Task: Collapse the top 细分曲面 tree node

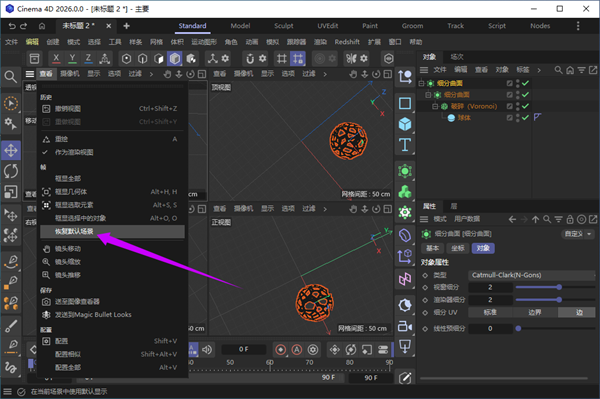Action: point(421,83)
